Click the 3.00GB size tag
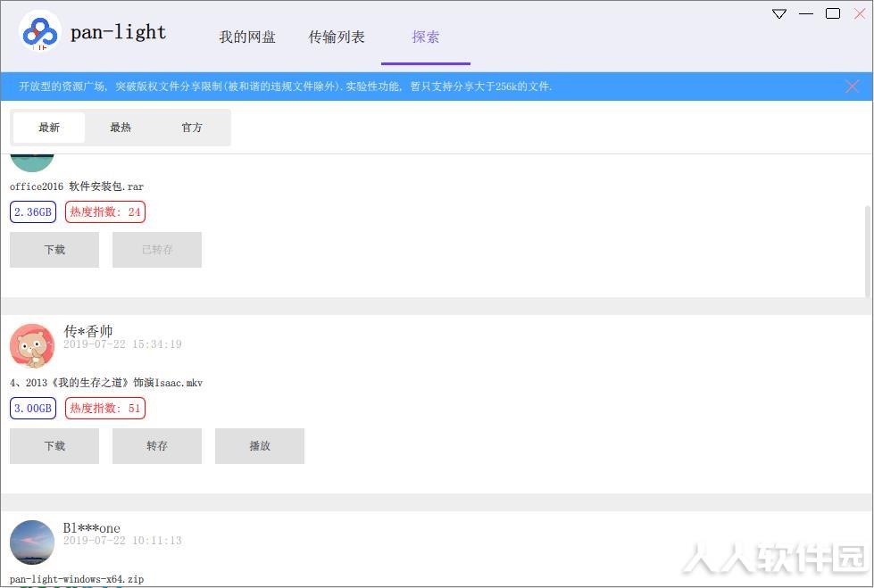Screen dimensions: 874x588 tap(33, 408)
